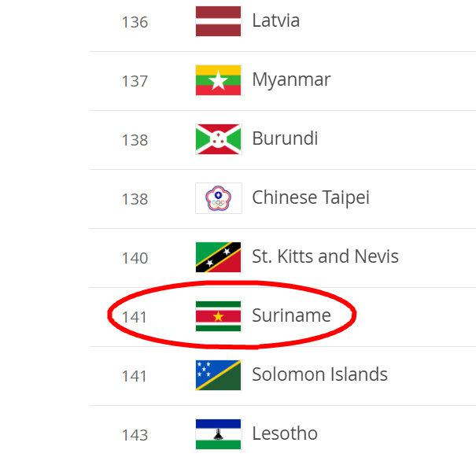The image size is (476, 461).
Task: Click the Suriname flag icon
Action: (x=218, y=316)
